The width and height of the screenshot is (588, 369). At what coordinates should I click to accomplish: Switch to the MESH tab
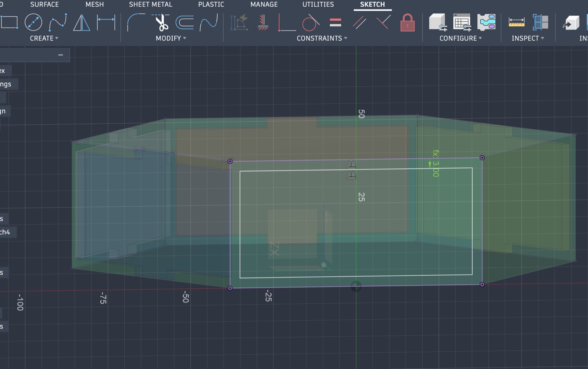pyautogui.click(x=94, y=4)
